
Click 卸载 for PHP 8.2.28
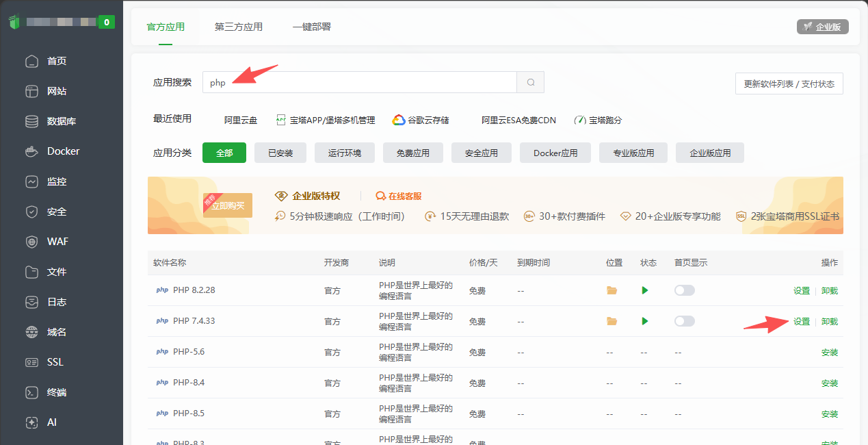click(x=830, y=290)
